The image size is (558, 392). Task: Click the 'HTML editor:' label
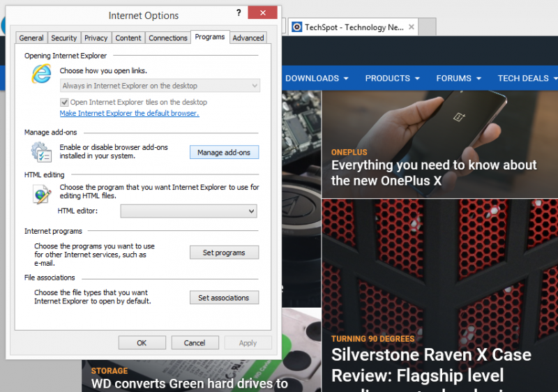[x=77, y=211]
